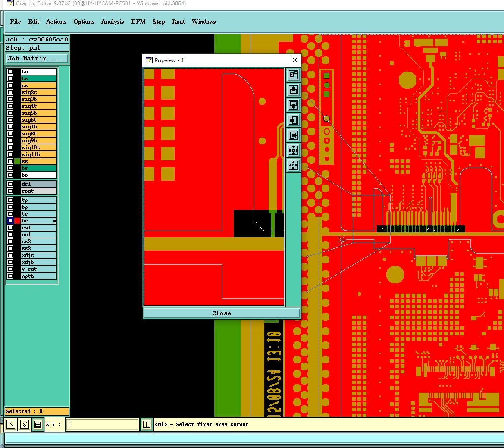Open the Edit menu
This screenshot has width=504, height=448.
point(34,22)
